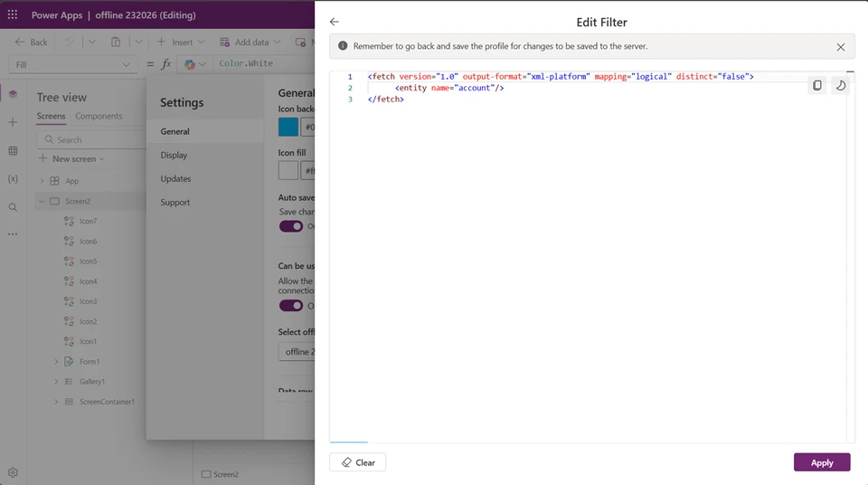Viewport: 868px width, 485px height.
Task: Open the undo options dropdown chevron
Action: [92, 43]
